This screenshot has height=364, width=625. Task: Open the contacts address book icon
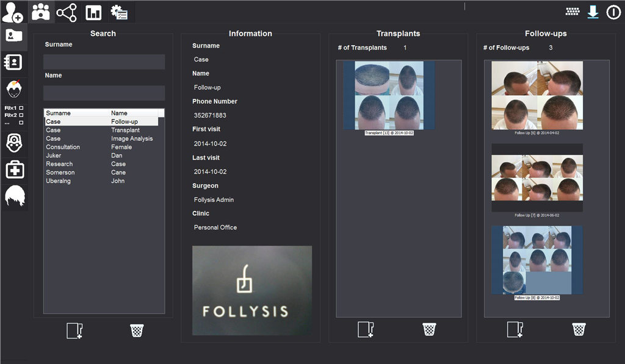(x=13, y=62)
